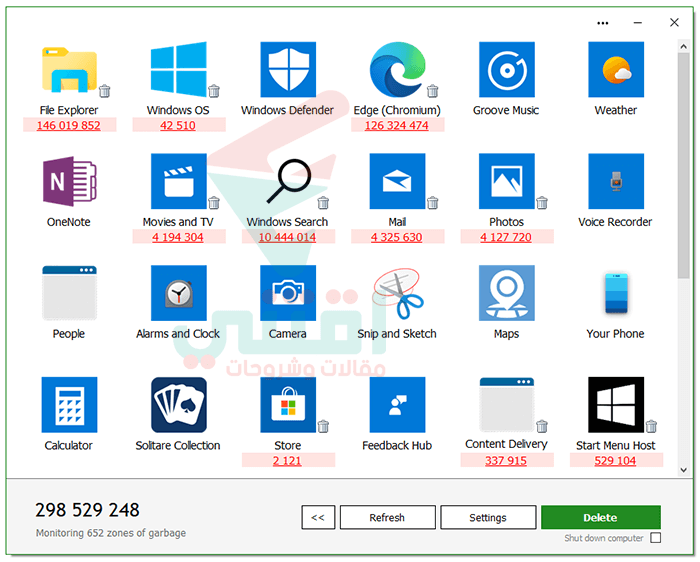Click the Maps icon
The width and height of the screenshot is (700, 562).
507,293
